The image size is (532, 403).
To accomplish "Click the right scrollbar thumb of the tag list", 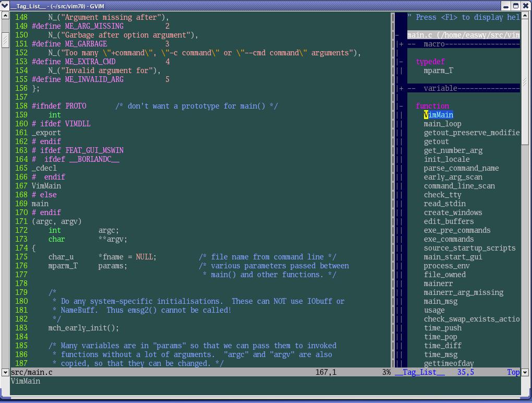I will 525,82.
